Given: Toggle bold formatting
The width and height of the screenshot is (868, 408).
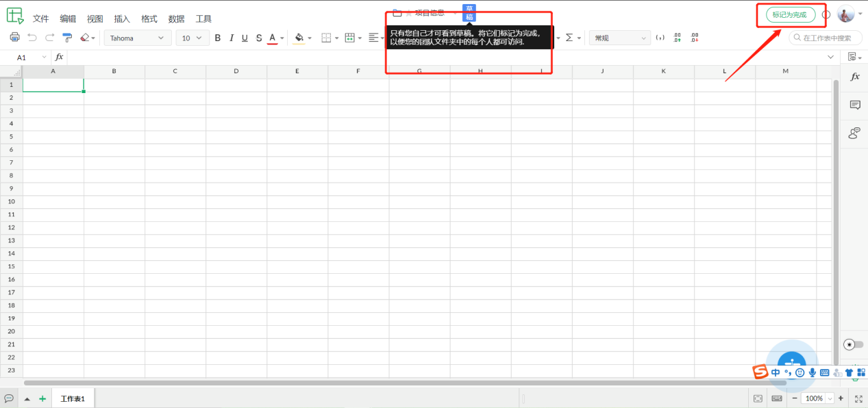Looking at the screenshot, I should pos(218,38).
